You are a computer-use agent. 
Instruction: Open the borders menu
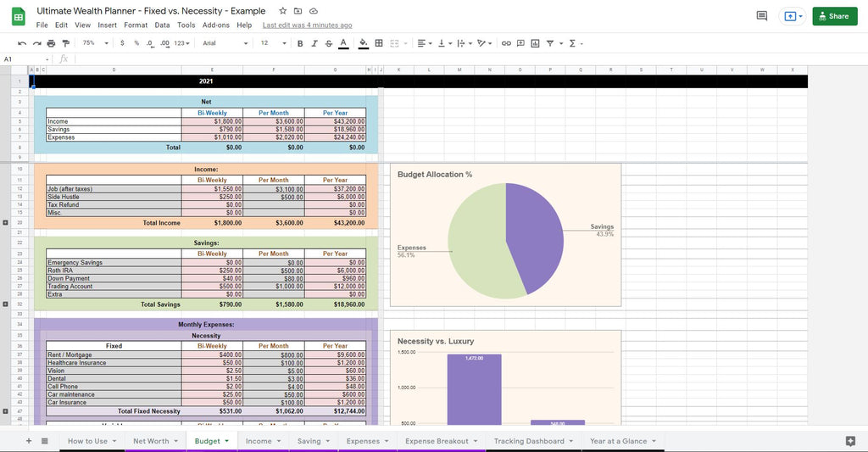[x=379, y=43]
